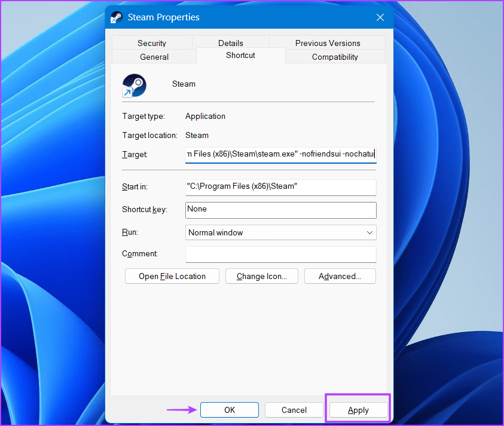Viewport: 504px width, 426px height.
Task: Click the 'Target location:' label
Action: (149, 135)
